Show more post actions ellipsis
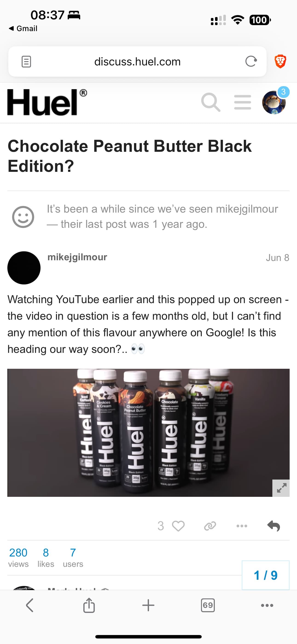This screenshot has width=297, height=644. (x=242, y=526)
